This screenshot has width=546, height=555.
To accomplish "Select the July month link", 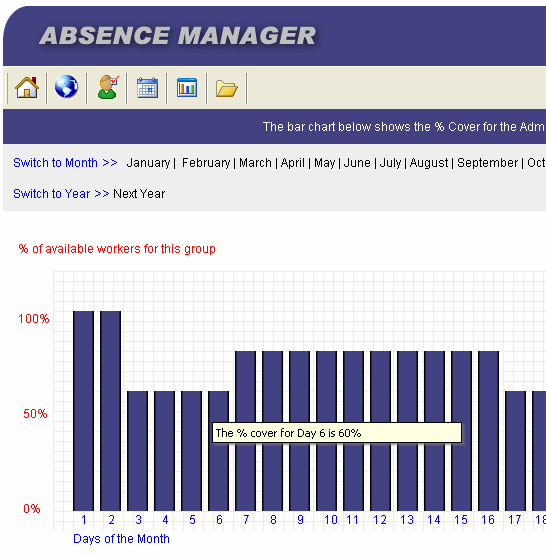I will click(390, 163).
